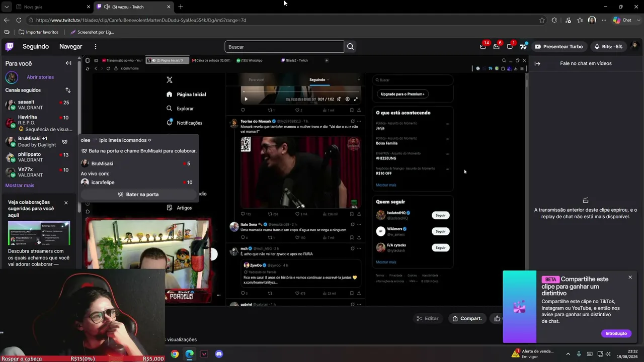Screen dimensions: 644x362
Task: Click the Abrir stories link
Action: [40, 77]
